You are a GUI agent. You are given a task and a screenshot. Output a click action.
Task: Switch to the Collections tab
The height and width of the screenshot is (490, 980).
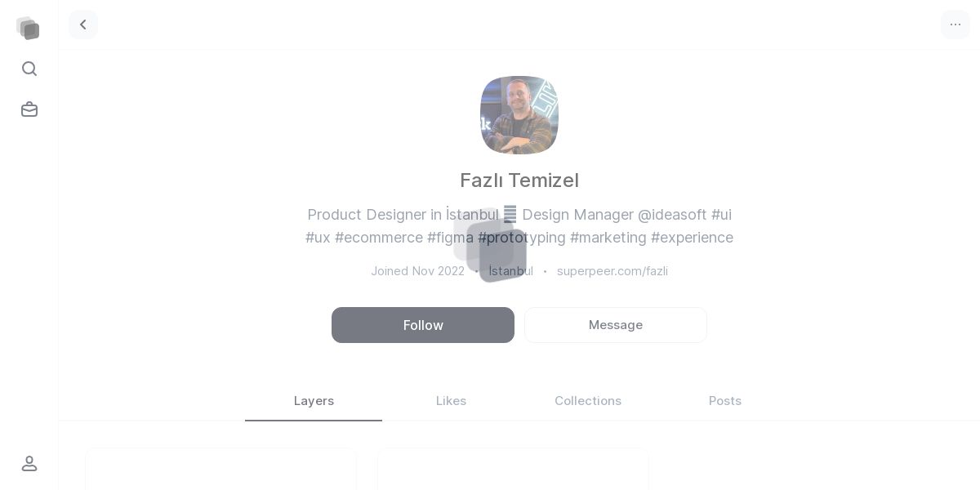(x=588, y=401)
